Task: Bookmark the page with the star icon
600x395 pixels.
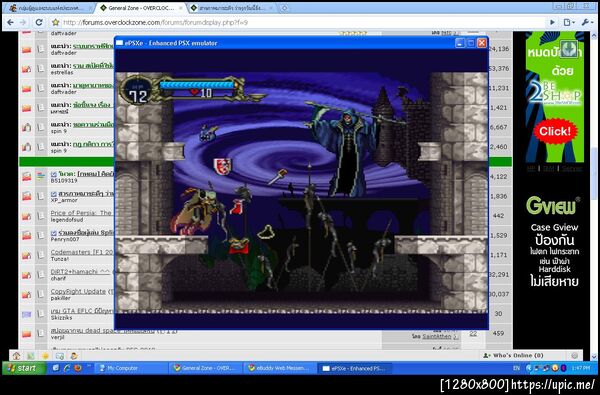Action: 56,23
